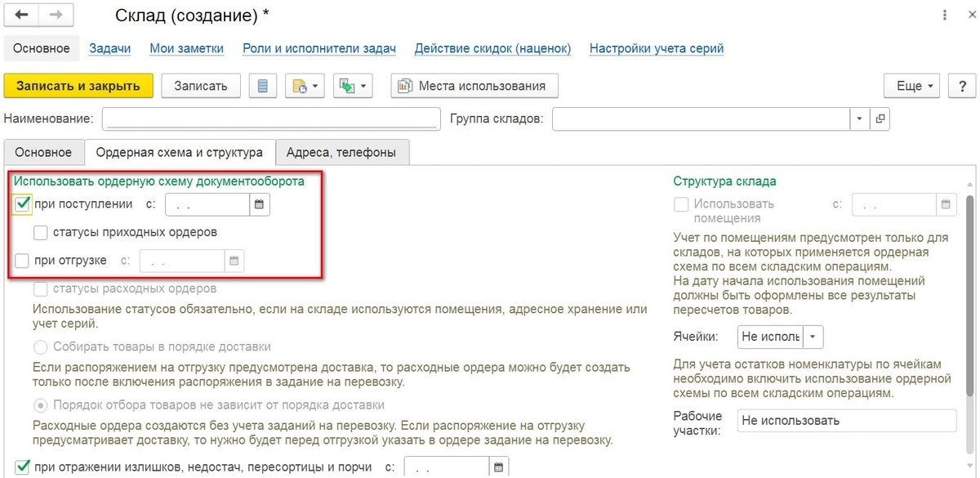Image resolution: width=980 pixels, height=478 pixels.
Task: Enable статусы приходных ордеров
Action: (40, 234)
